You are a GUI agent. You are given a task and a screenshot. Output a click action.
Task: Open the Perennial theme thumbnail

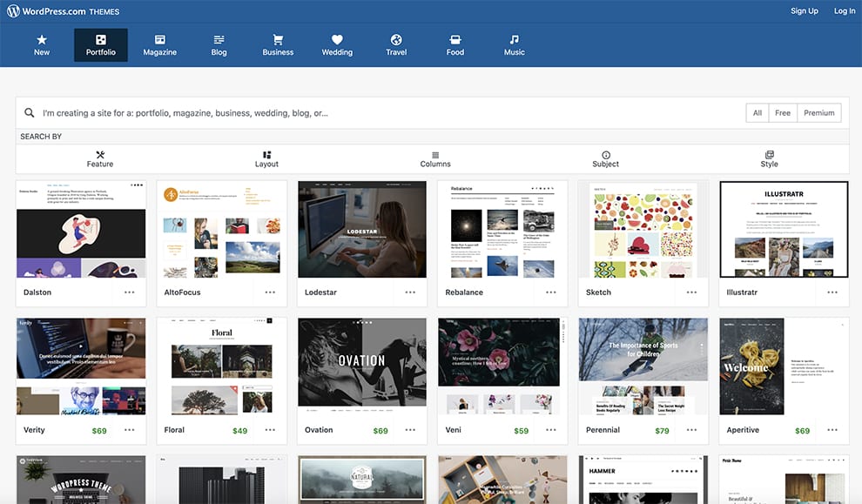tap(643, 366)
